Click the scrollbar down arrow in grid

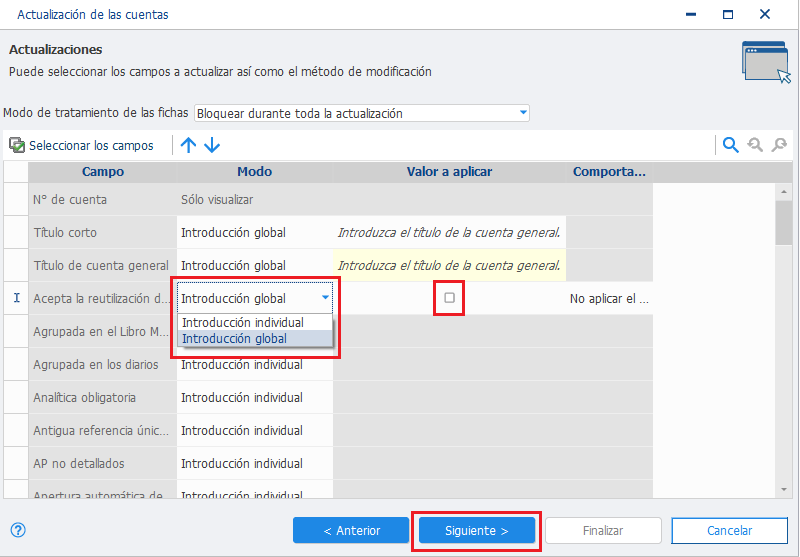tap(784, 490)
